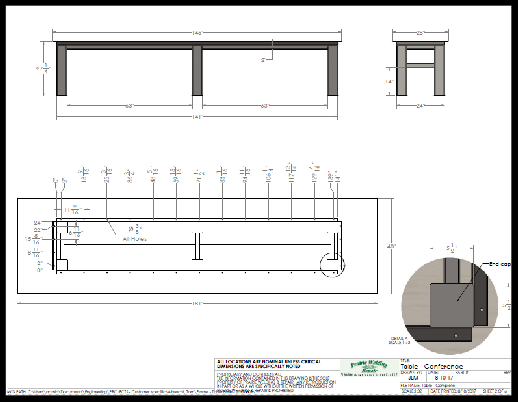Select the 24" width dimension below the side view
The height and width of the screenshot is (402, 518).
420,106
